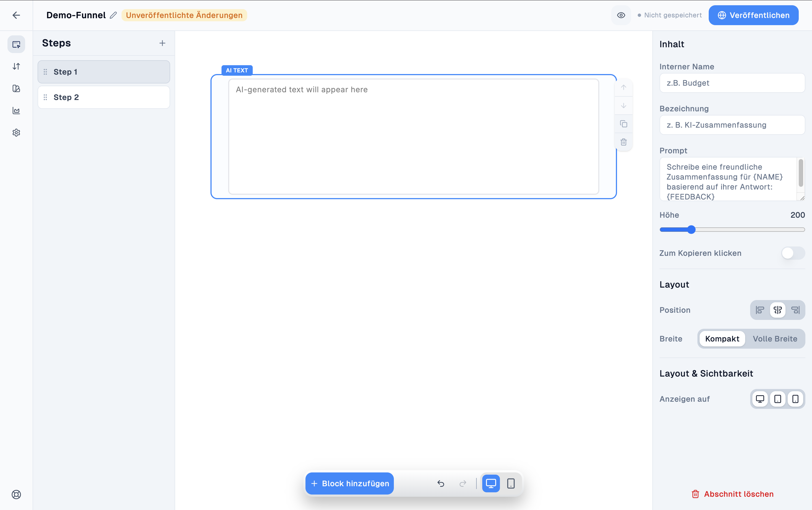
Task: Open help lifebuoy icon in sidebar
Action: (x=16, y=494)
